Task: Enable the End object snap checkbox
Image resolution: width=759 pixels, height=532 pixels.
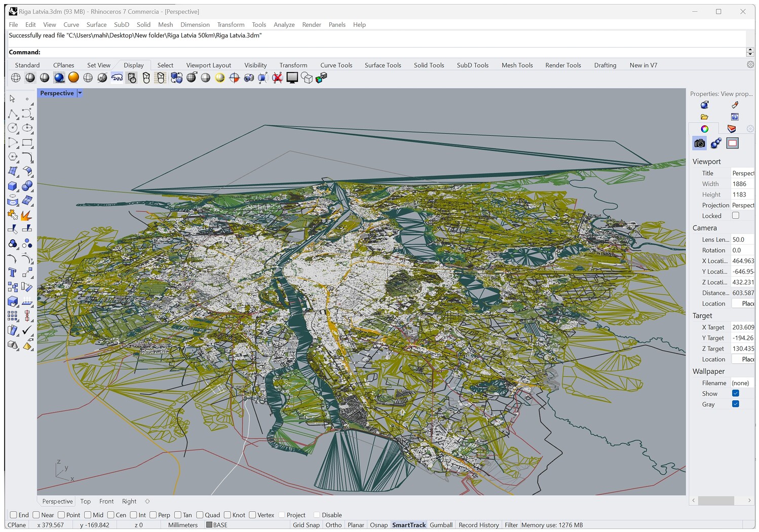Action: click(x=14, y=515)
